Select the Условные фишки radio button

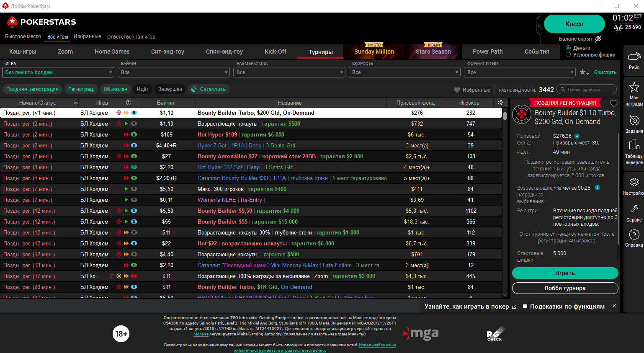568,54
